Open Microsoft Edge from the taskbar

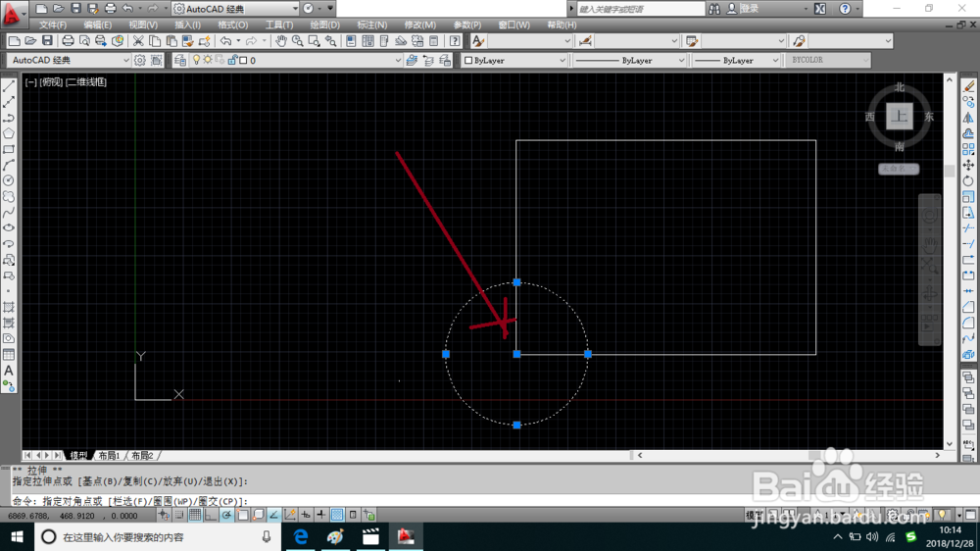pos(301,536)
